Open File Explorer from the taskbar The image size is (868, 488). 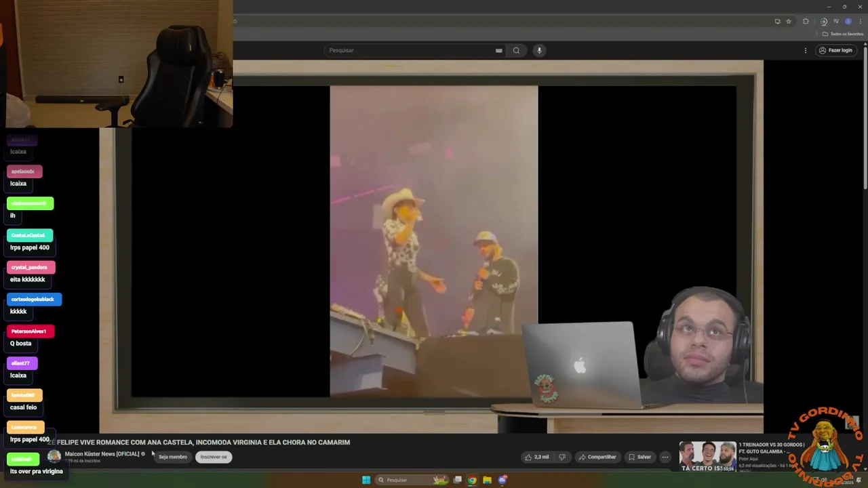tap(487, 480)
